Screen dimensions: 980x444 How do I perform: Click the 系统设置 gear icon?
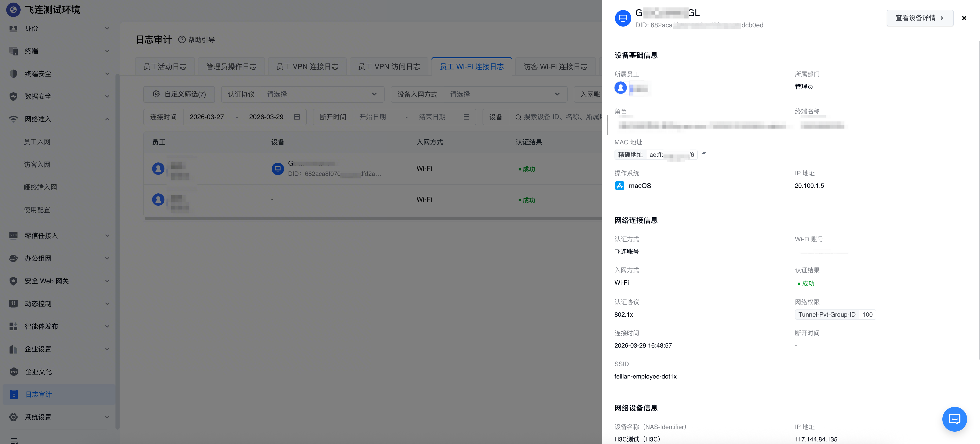[13, 417]
